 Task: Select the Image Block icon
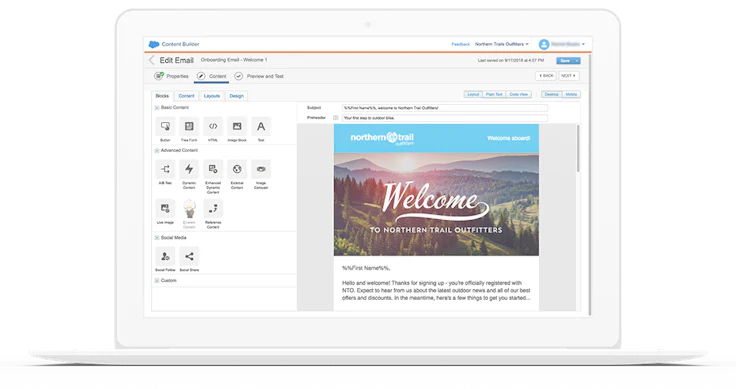point(237,126)
